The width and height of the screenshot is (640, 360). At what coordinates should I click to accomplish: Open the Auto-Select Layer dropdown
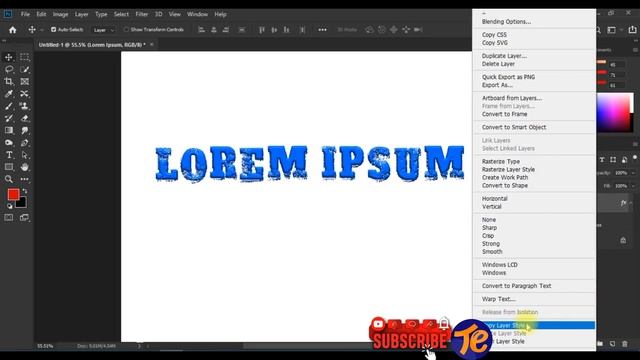(x=104, y=30)
